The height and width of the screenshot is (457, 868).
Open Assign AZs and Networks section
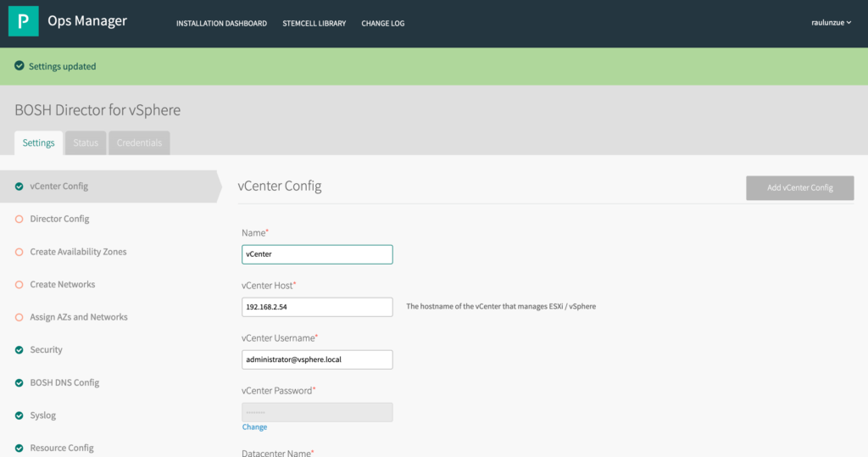79,317
